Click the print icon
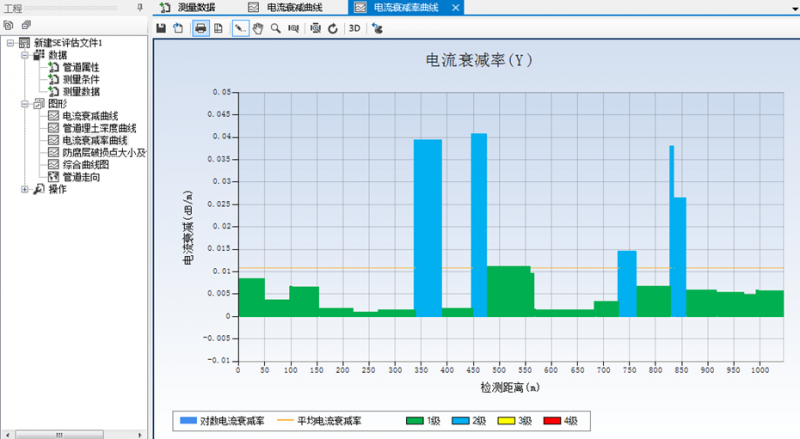 (x=201, y=28)
